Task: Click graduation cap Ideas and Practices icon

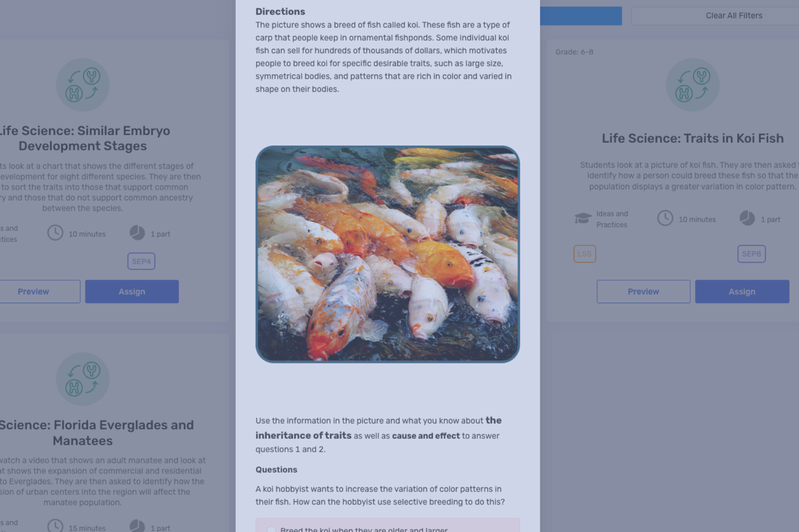Action: coord(583,218)
